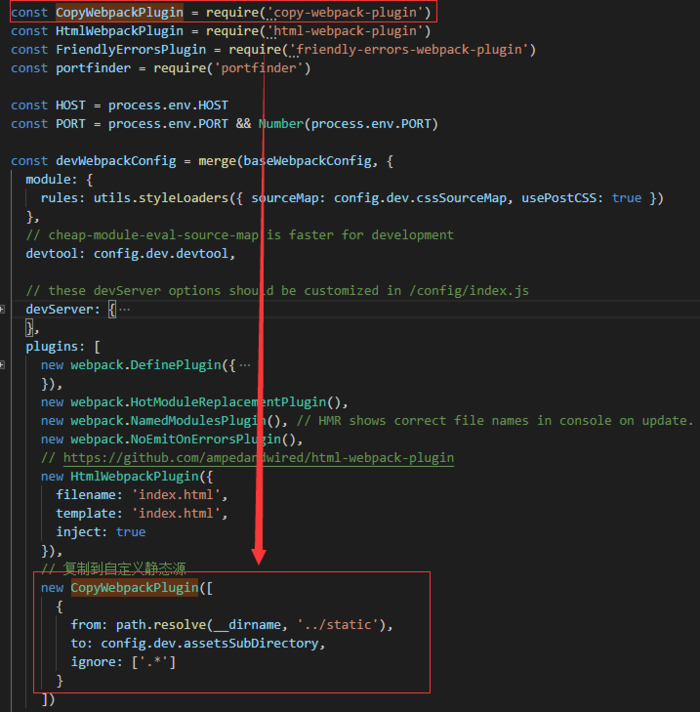700x712 pixels.
Task: Open the github.com/ampedandwired/html-webpack-plugin link
Action: pyautogui.click(x=258, y=458)
